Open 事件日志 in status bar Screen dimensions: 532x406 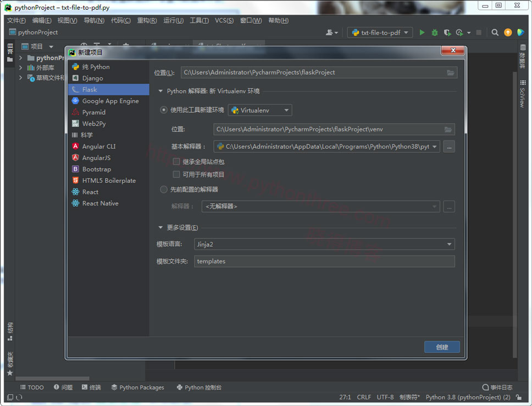coord(497,387)
